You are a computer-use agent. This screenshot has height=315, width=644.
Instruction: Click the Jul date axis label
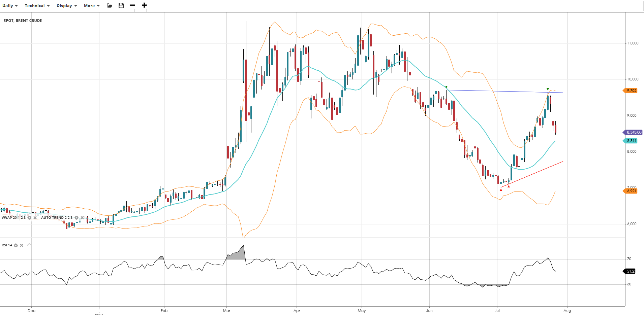(x=497, y=311)
